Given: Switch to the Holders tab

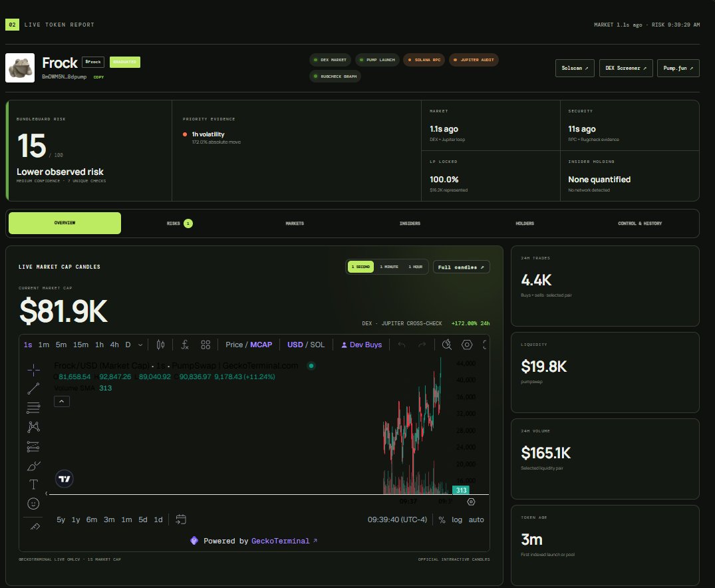Looking at the screenshot, I should point(525,223).
